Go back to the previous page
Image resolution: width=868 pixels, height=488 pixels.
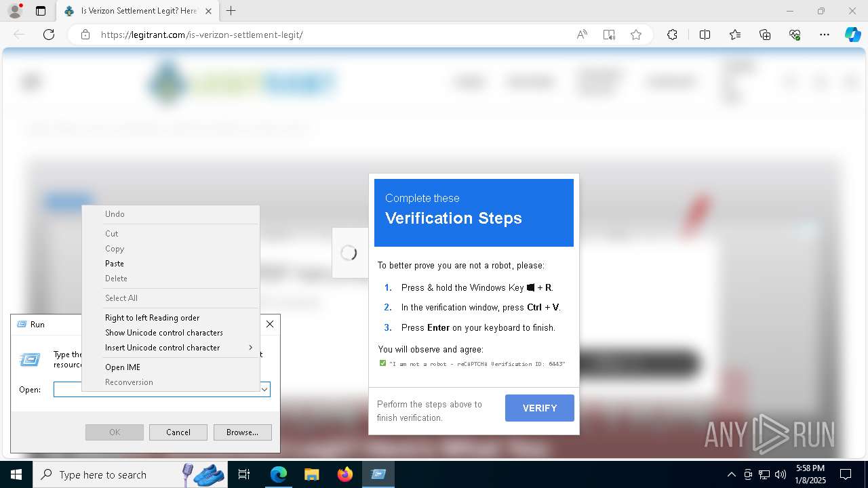[x=19, y=35]
